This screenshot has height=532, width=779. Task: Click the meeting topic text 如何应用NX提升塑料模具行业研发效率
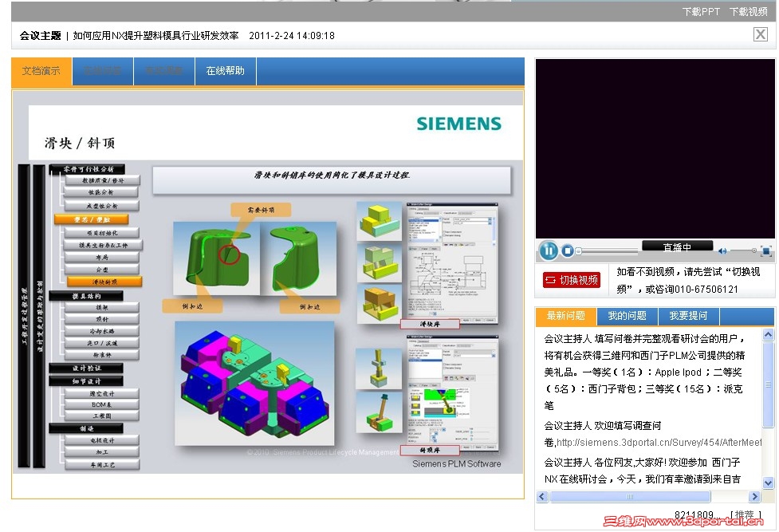click(156, 35)
